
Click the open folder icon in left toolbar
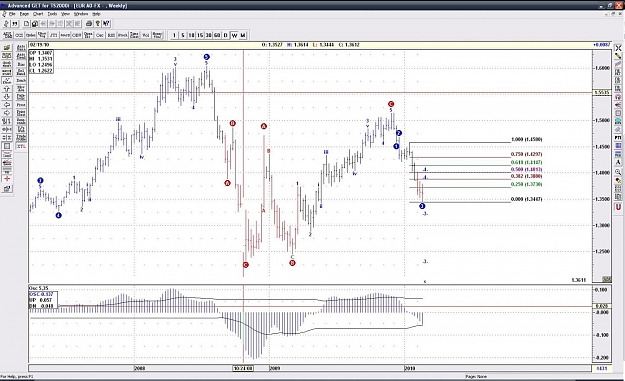(7, 48)
